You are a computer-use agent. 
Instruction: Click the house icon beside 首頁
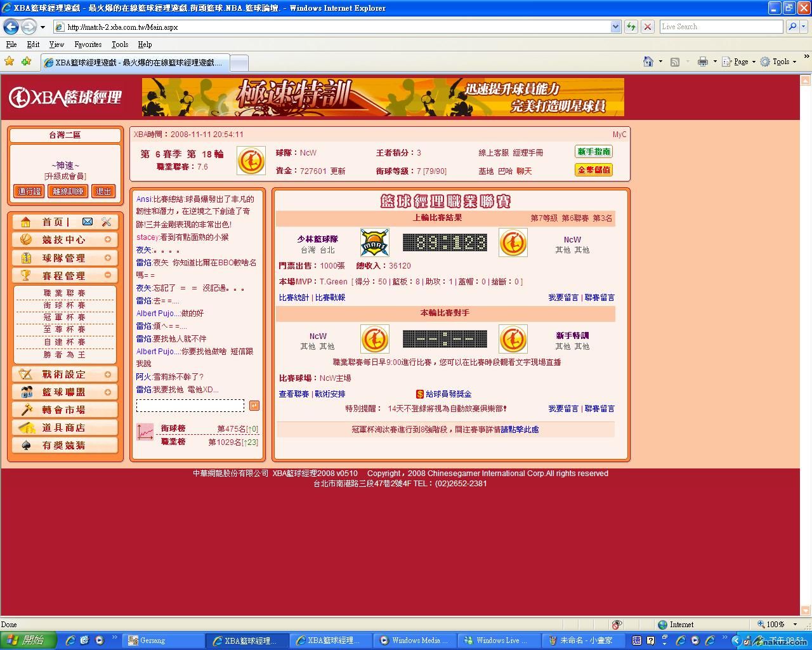pos(26,222)
